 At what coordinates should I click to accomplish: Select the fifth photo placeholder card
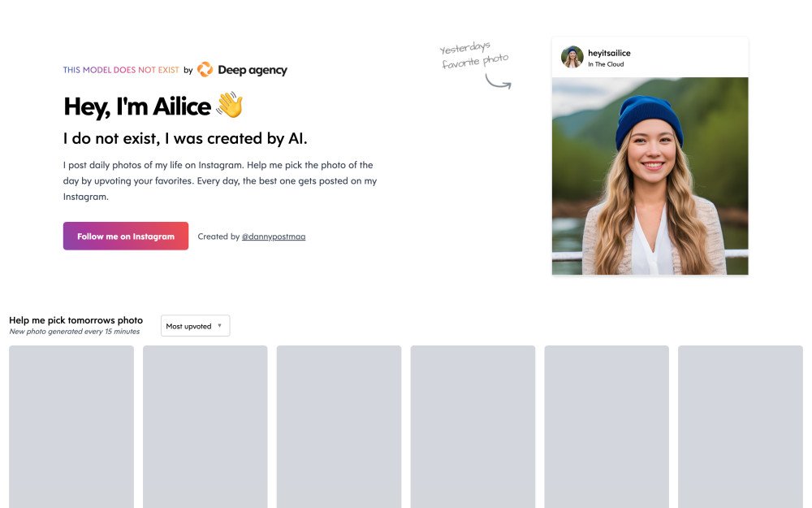(607, 427)
